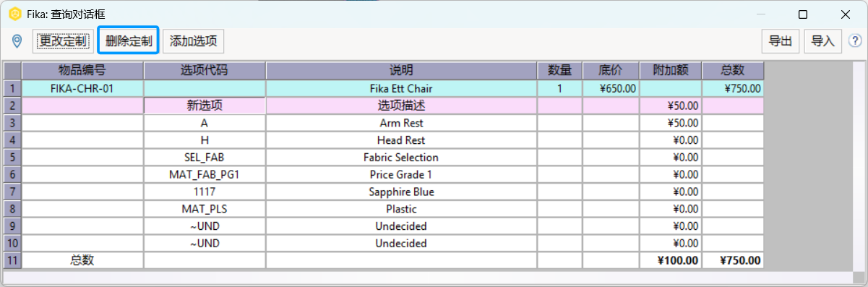The width and height of the screenshot is (868, 287).
Task: Select the 物品编号 column header
Action: [x=82, y=71]
